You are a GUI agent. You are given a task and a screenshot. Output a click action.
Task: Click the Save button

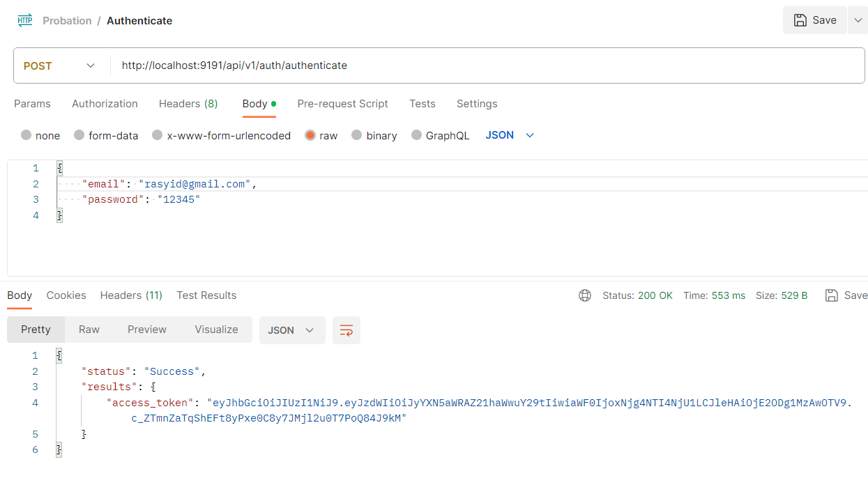[x=814, y=20]
